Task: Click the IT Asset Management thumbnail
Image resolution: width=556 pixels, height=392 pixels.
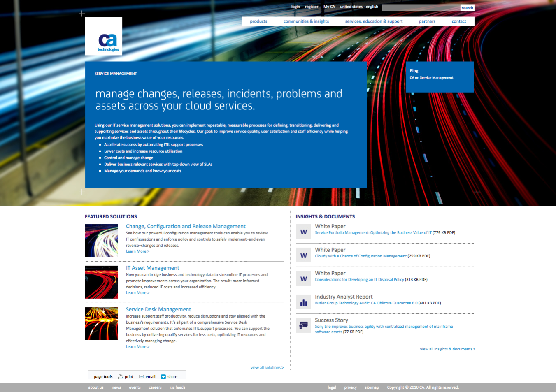Action: pyautogui.click(x=101, y=282)
